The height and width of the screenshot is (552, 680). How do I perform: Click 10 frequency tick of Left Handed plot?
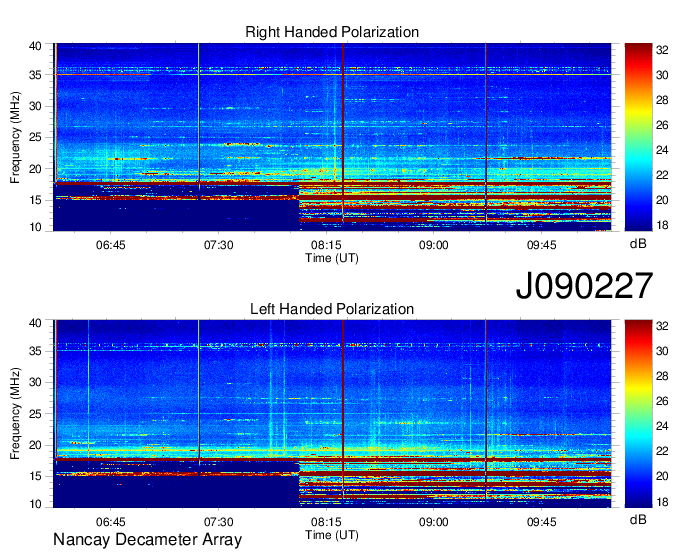click(35, 504)
